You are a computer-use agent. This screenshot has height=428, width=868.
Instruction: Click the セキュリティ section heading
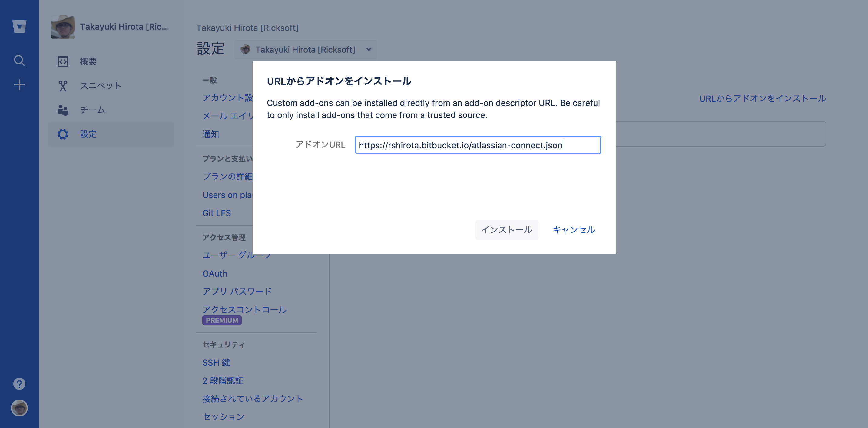click(224, 344)
